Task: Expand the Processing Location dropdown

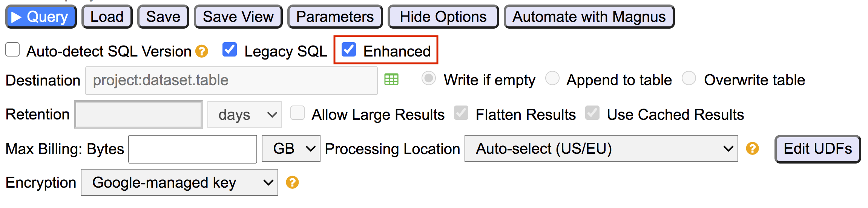Action: [601, 148]
